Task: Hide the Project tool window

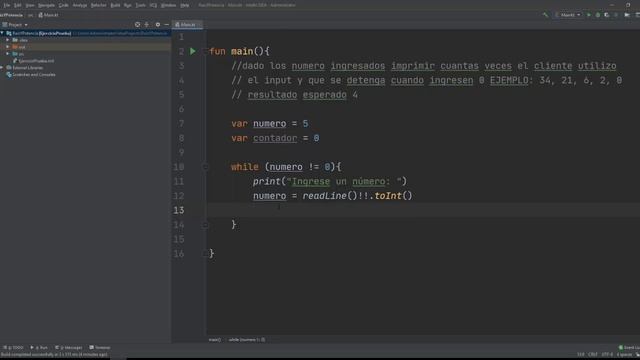Action: pyautogui.click(x=167, y=24)
